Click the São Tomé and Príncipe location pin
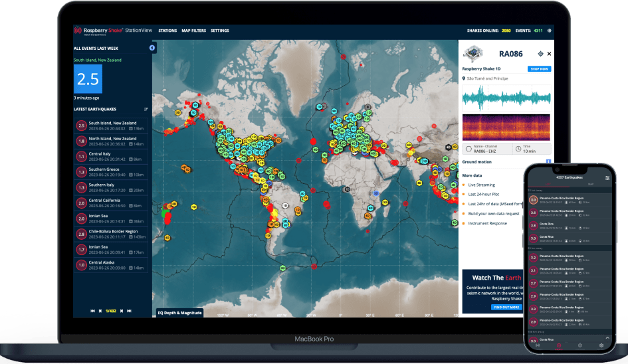This screenshot has width=628, height=364. 464,78
